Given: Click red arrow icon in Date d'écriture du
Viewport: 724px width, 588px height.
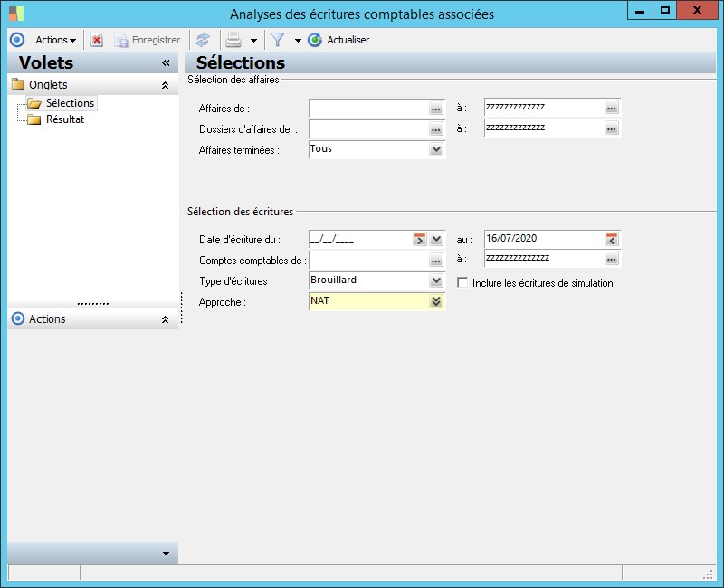Looking at the screenshot, I should pyautogui.click(x=420, y=239).
